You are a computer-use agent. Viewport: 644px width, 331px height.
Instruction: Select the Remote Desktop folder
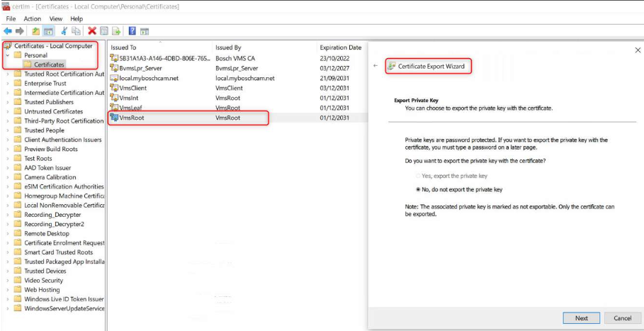47,233
